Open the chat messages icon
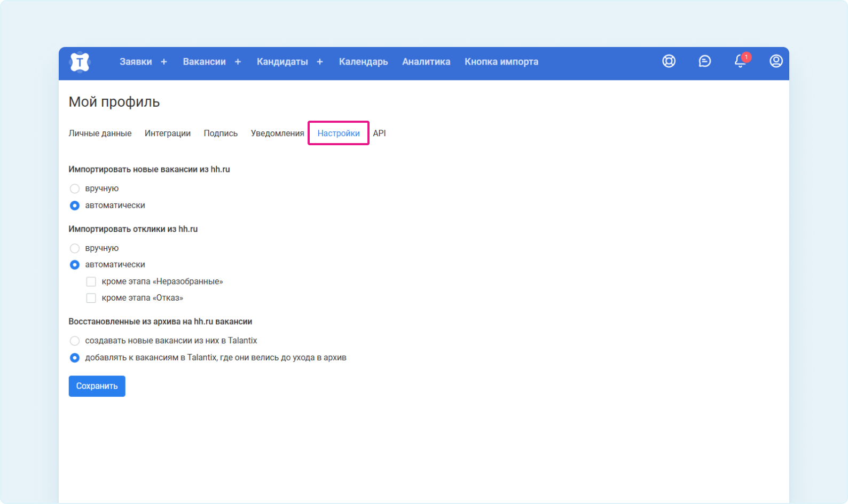Viewport: 848px width, 504px height. click(x=705, y=61)
